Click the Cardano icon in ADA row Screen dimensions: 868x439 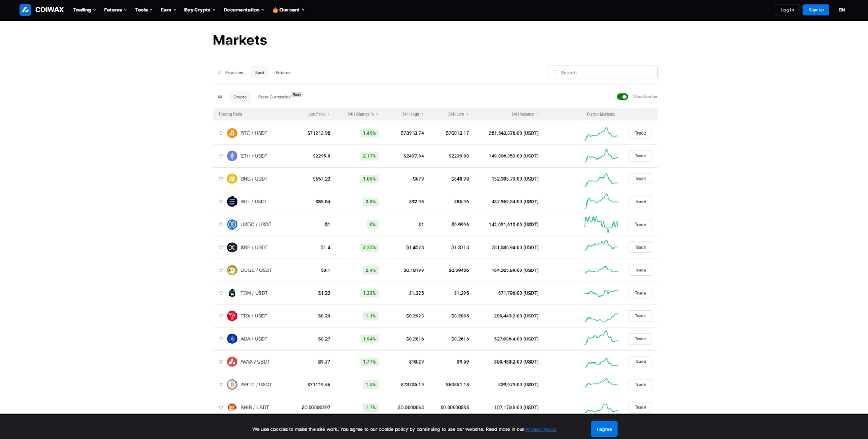tap(232, 339)
